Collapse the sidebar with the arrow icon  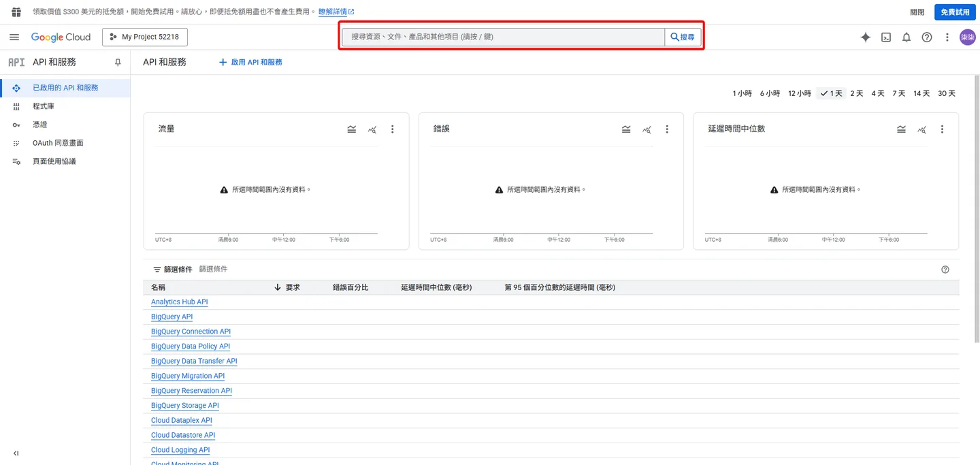pos(16,453)
